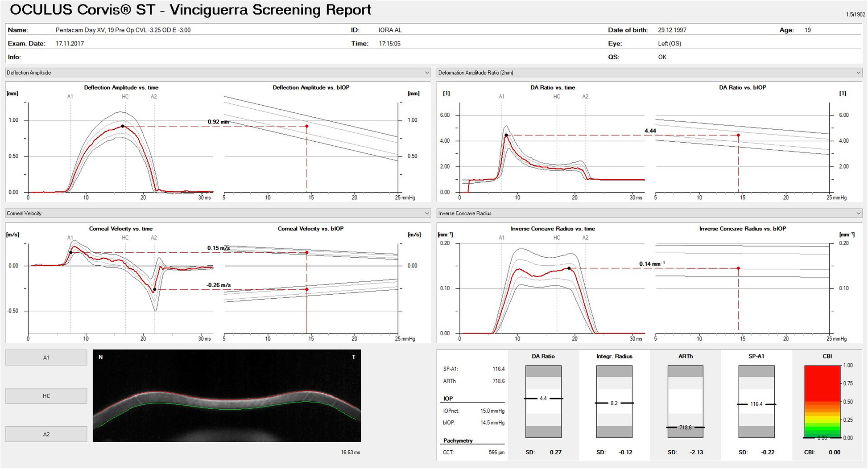Click the time value 17:15:05
This screenshot has height=469, width=868.
coord(390,44)
